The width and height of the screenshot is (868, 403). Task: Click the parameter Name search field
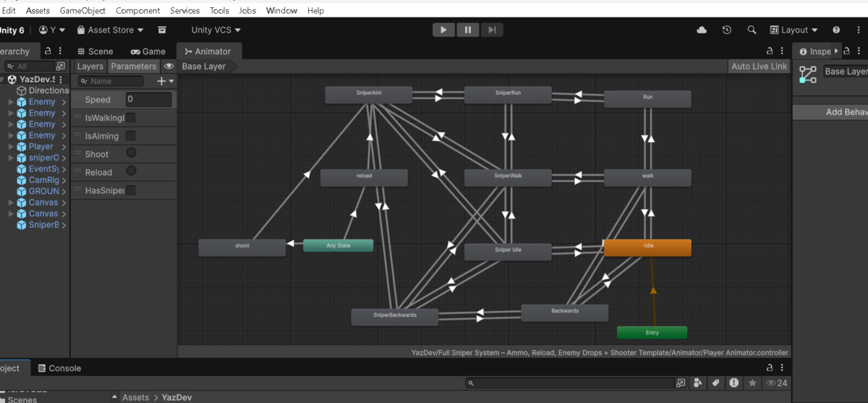point(111,81)
